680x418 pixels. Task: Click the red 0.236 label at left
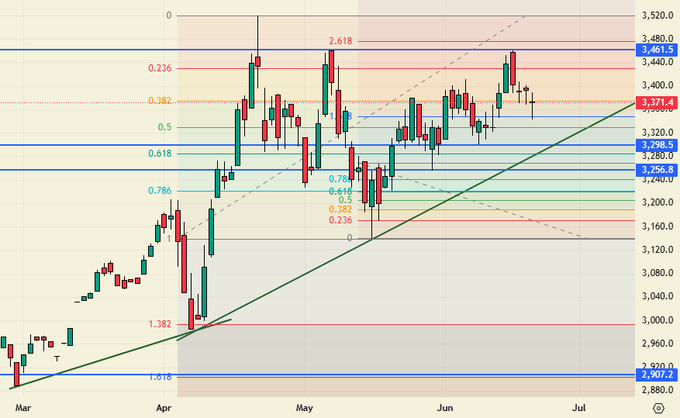pos(159,68)
